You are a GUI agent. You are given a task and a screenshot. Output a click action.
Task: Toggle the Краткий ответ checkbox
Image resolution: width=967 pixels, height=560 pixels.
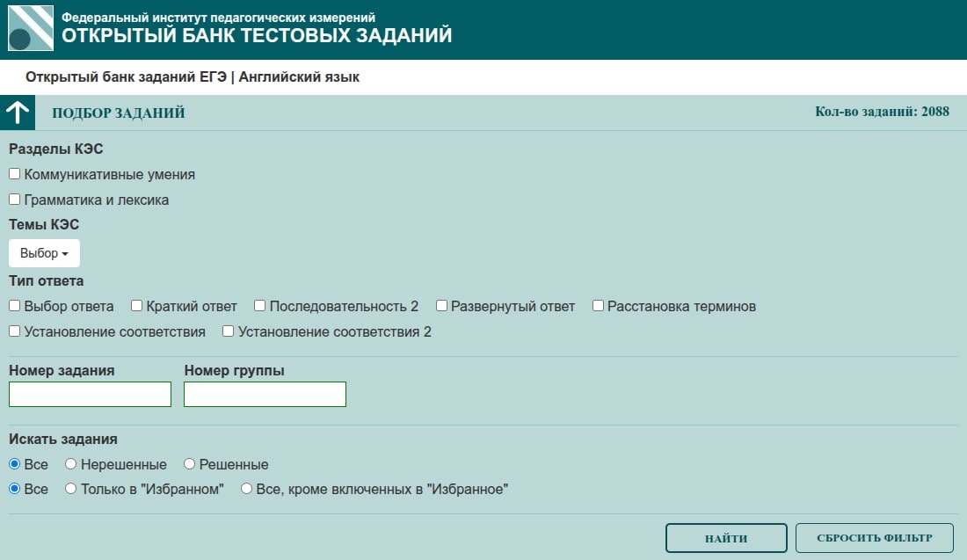coord(137,306)
